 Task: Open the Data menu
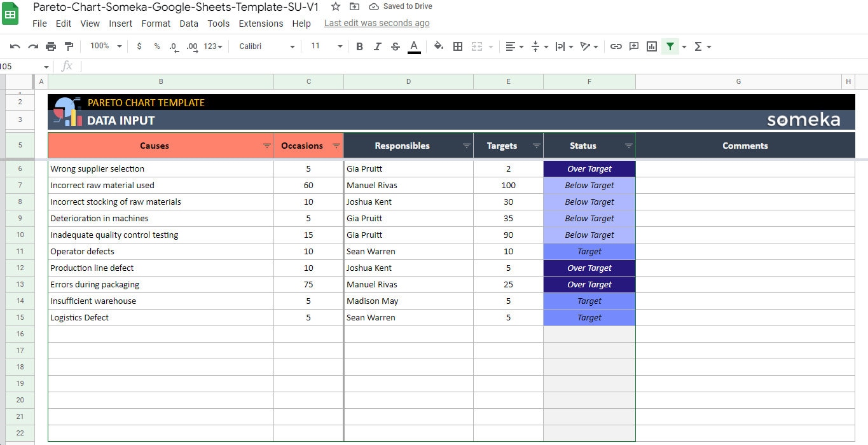coord(189,24)
